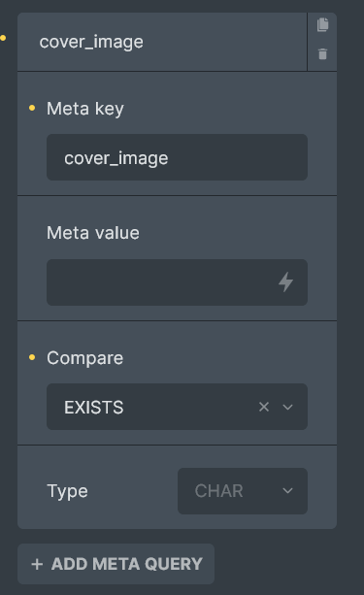Add a new meta query
Screen dimensions: 364x595
[116, 564]
